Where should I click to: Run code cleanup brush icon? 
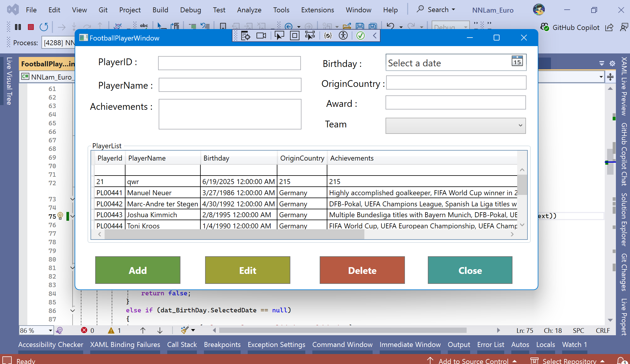coord(185,330)
